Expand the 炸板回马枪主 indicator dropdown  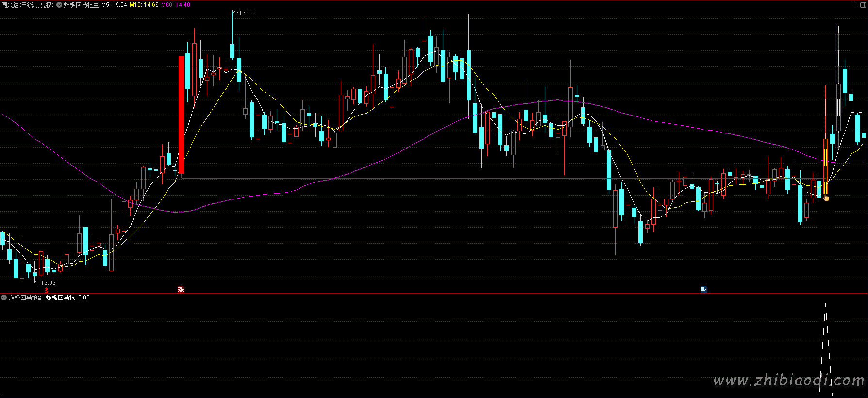tap(59, 5)
